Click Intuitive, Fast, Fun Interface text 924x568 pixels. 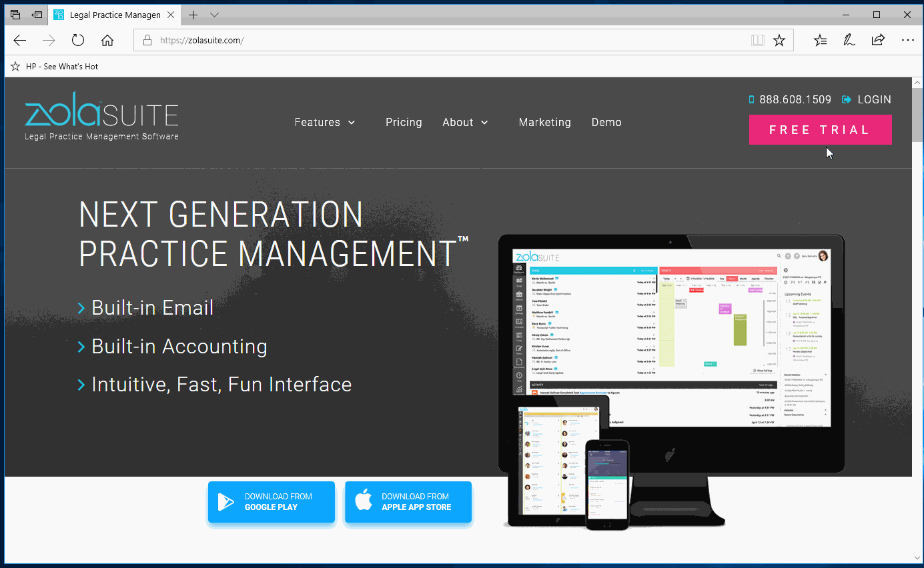221,385
